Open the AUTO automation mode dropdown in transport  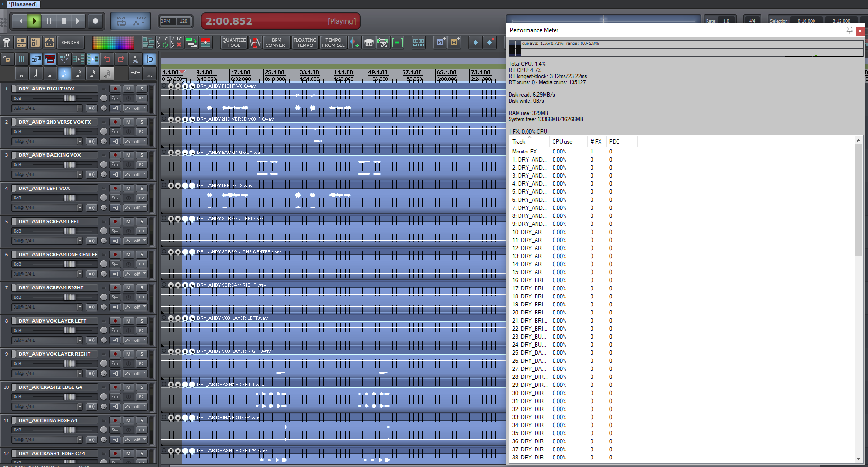(x=140, y=21)
